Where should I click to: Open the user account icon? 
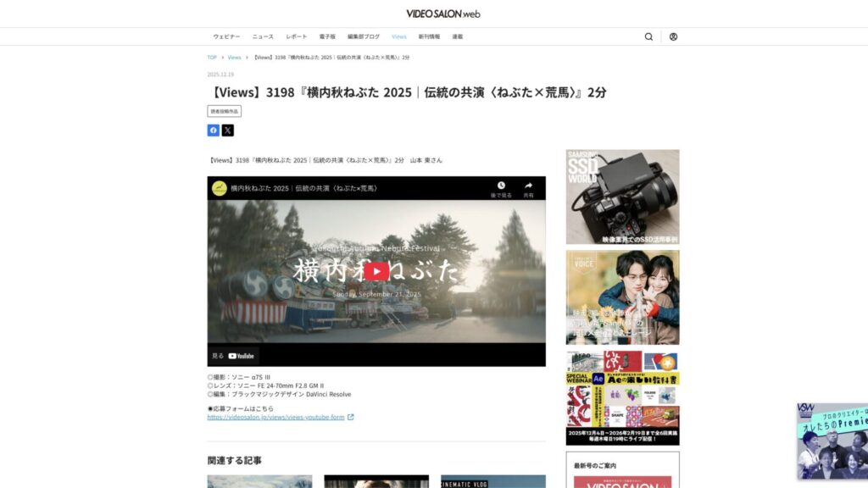pyautogui.click(x=673, y=36)
